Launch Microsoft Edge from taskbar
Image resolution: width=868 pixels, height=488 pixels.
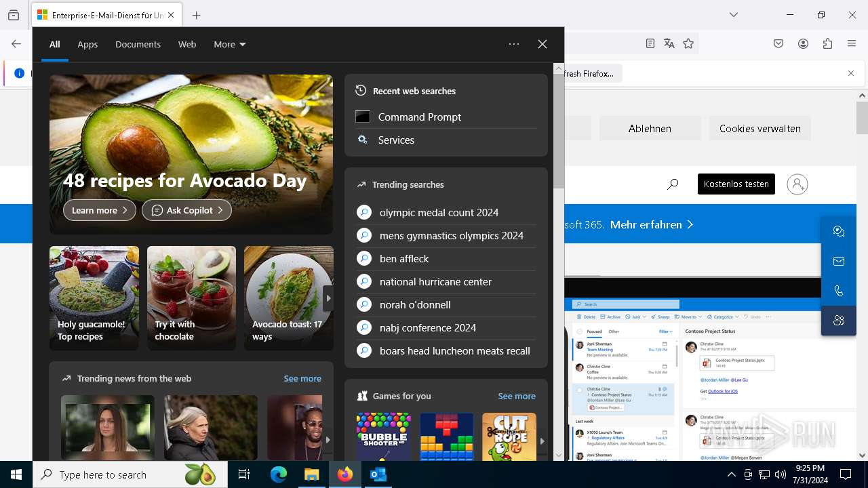tap(279, 474)
